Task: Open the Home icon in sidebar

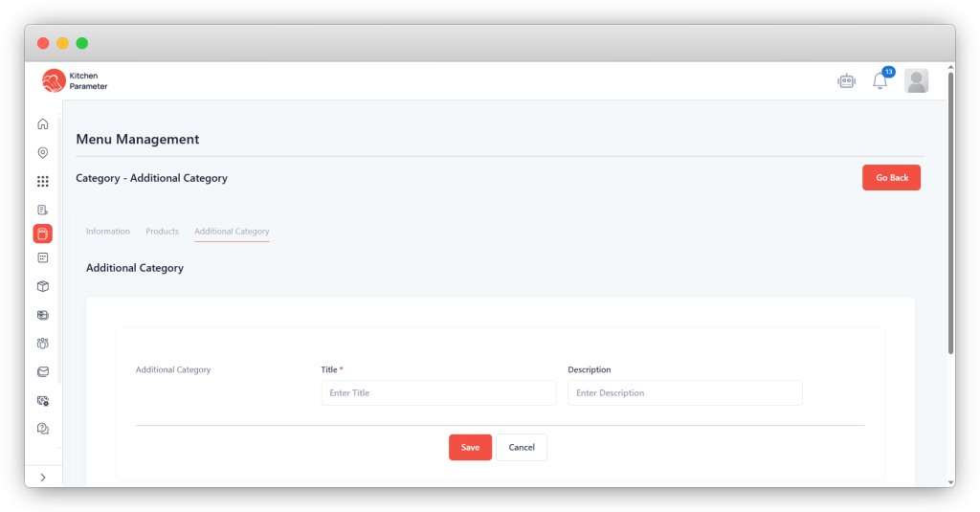Action: tap(42, 124)
